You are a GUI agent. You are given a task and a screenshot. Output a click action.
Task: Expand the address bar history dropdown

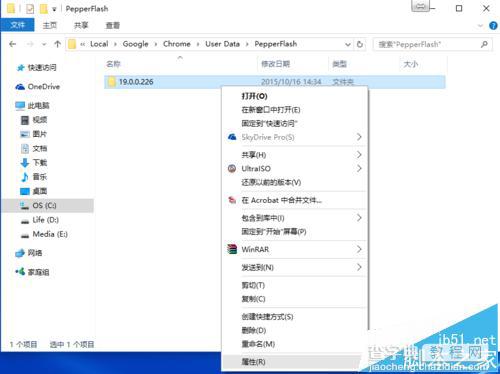[x=348, y=44]
